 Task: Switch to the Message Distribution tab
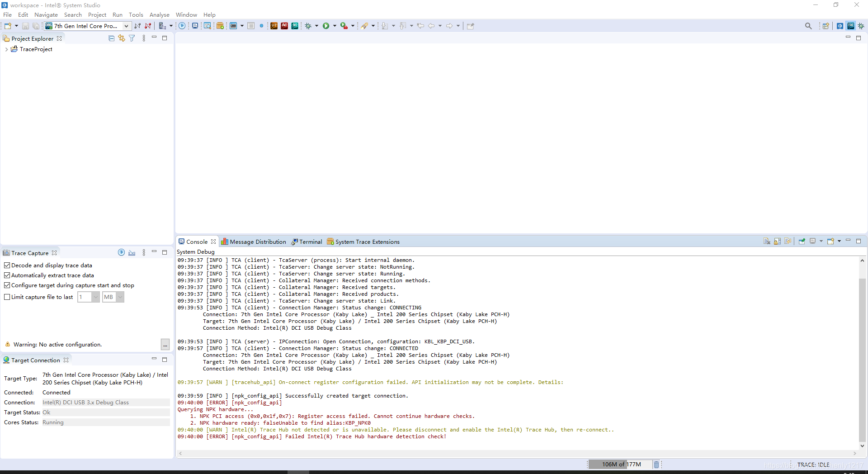click(254, 242)
